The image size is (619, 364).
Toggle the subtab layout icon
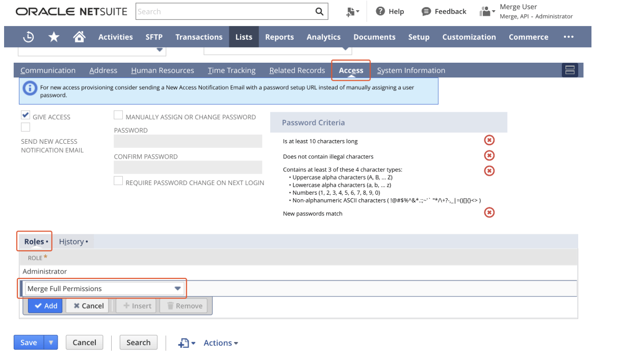coord(570,70)
